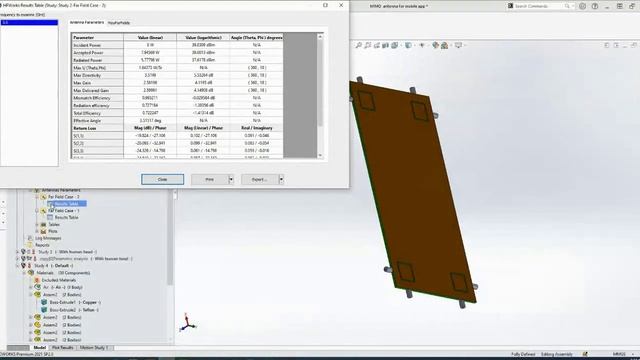Expand the Tables tree node
The width and height of the screenshot is (640, 360).
37,224
